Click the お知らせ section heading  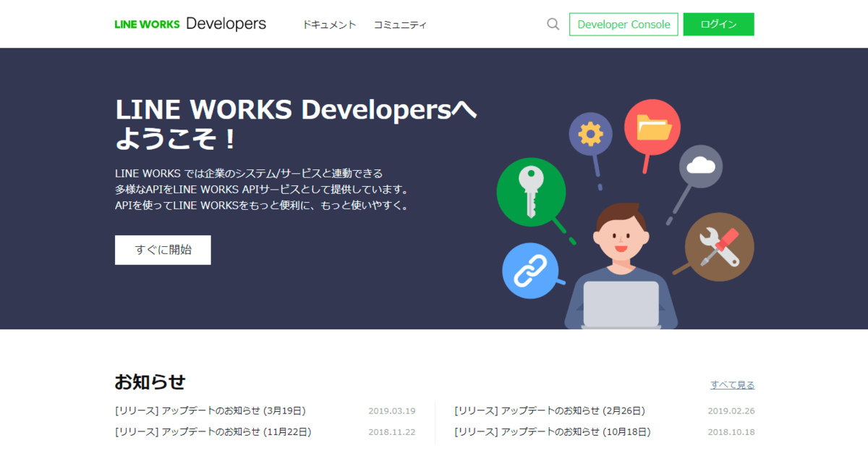pos(150,382)
